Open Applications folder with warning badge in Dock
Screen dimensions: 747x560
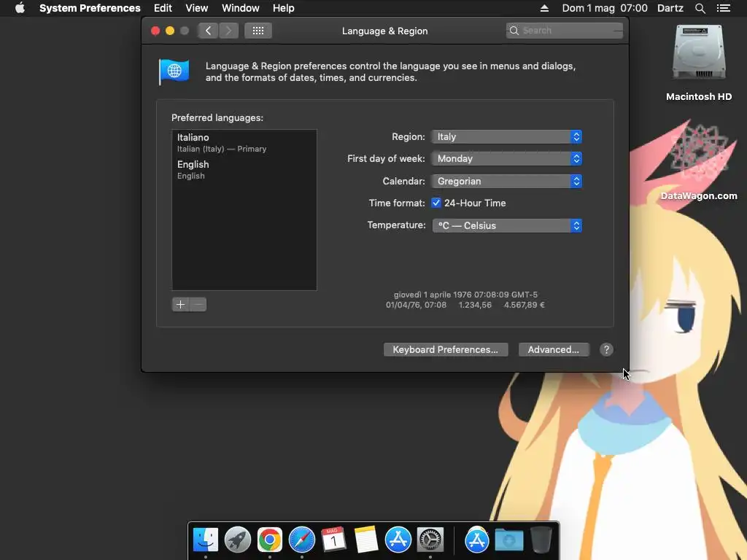(x=476, y=540)
